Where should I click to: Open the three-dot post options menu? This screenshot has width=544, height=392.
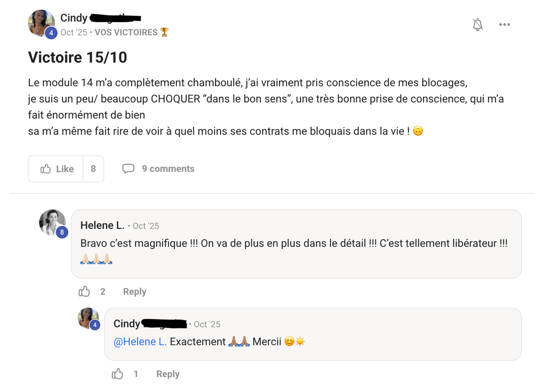[504, 25]
